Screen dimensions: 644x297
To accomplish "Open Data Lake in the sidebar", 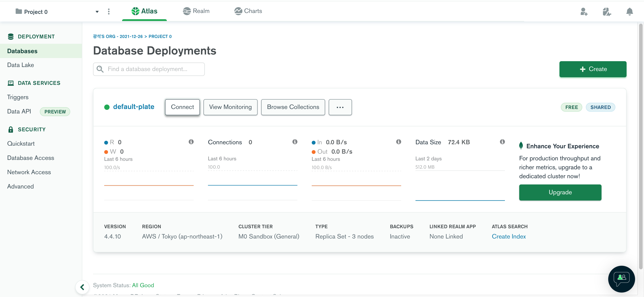I will pos(21,65).
